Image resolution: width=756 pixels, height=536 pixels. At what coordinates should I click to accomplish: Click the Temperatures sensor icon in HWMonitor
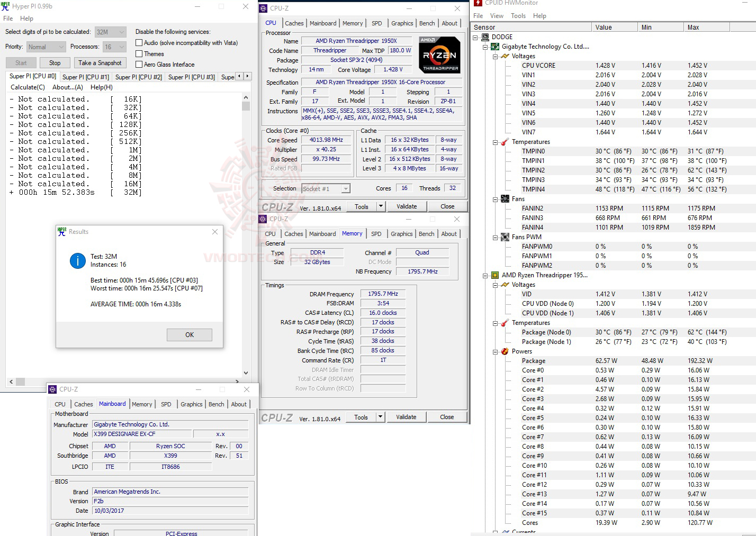click(503, 142)
